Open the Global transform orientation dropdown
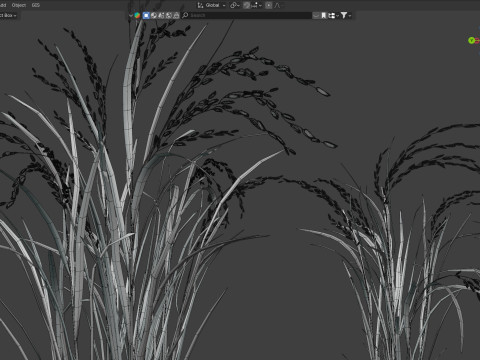 [215, 5]
